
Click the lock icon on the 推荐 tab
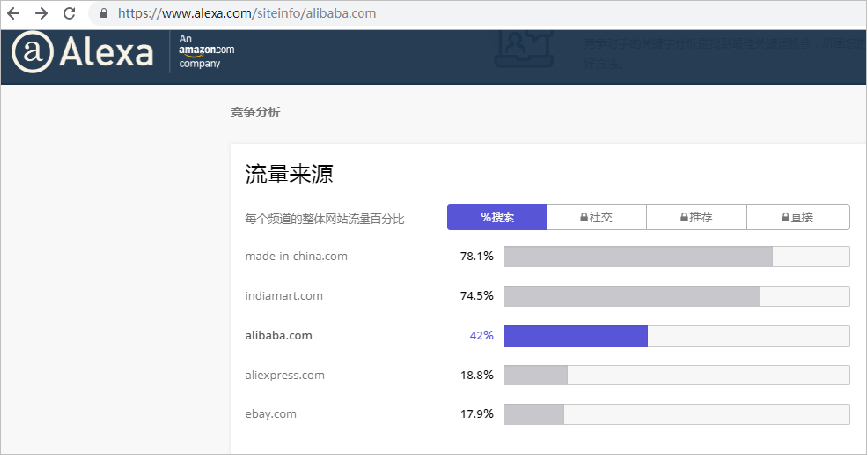coord(683,217)
